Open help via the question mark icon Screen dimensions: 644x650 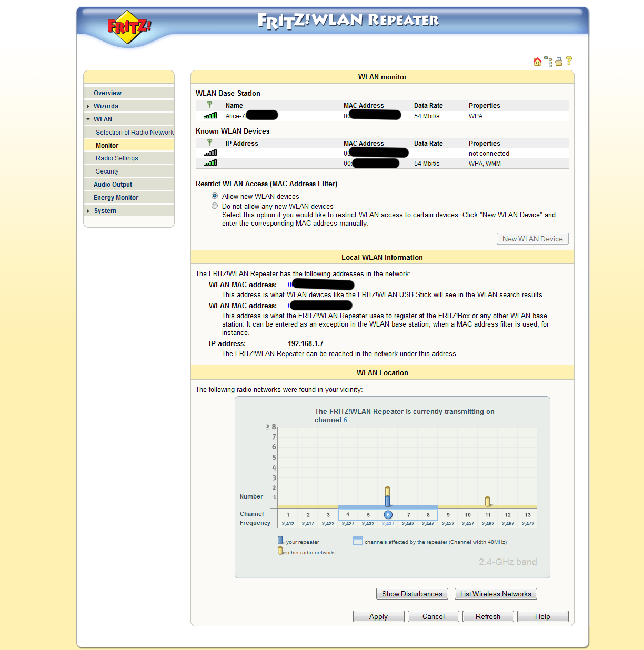(569, 61)
